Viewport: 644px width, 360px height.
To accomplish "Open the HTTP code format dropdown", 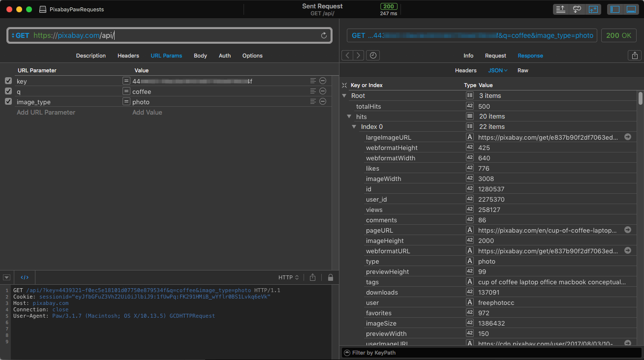I will (x=289, y=277).
